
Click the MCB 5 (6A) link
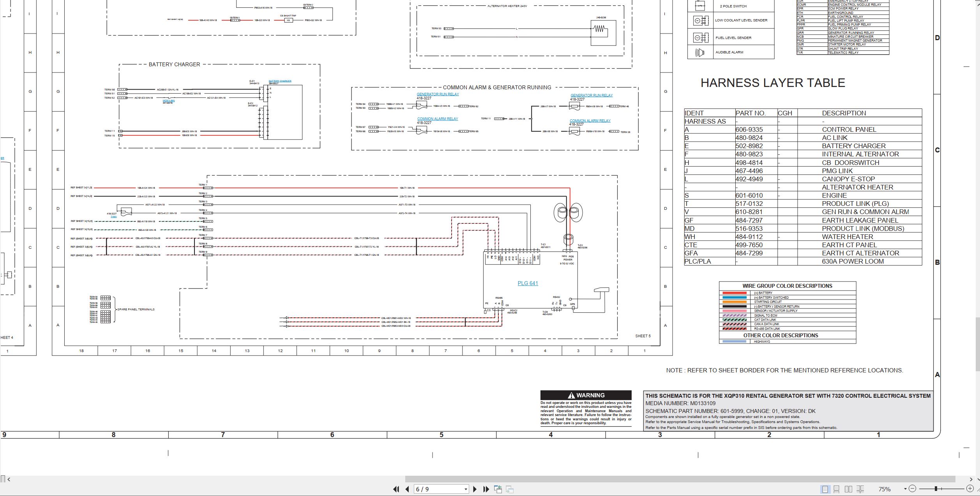coord(169,101)
